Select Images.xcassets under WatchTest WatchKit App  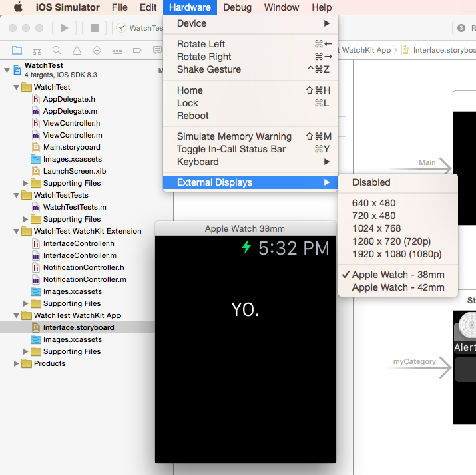pyautogui.click(x=72, y=339)
